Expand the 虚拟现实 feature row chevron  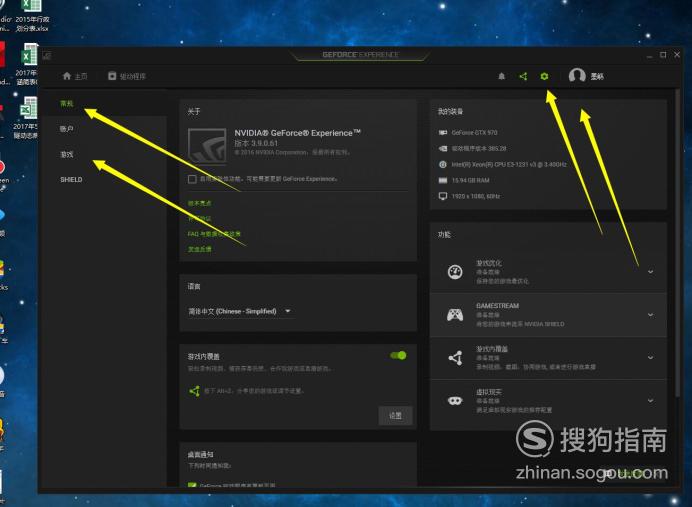[651, 401]
